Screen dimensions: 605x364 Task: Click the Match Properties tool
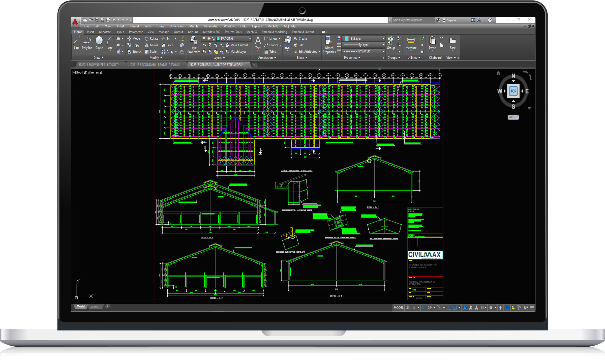329,45
